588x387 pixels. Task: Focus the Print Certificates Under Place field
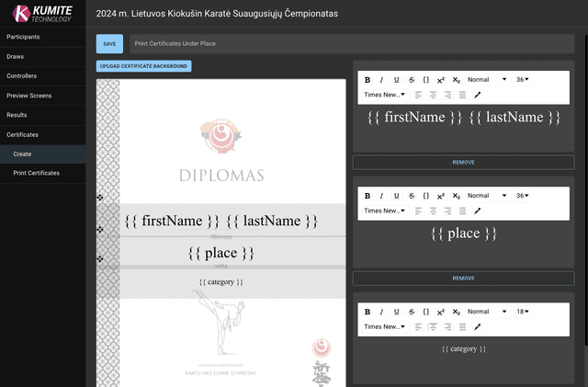tap(352, 43)
